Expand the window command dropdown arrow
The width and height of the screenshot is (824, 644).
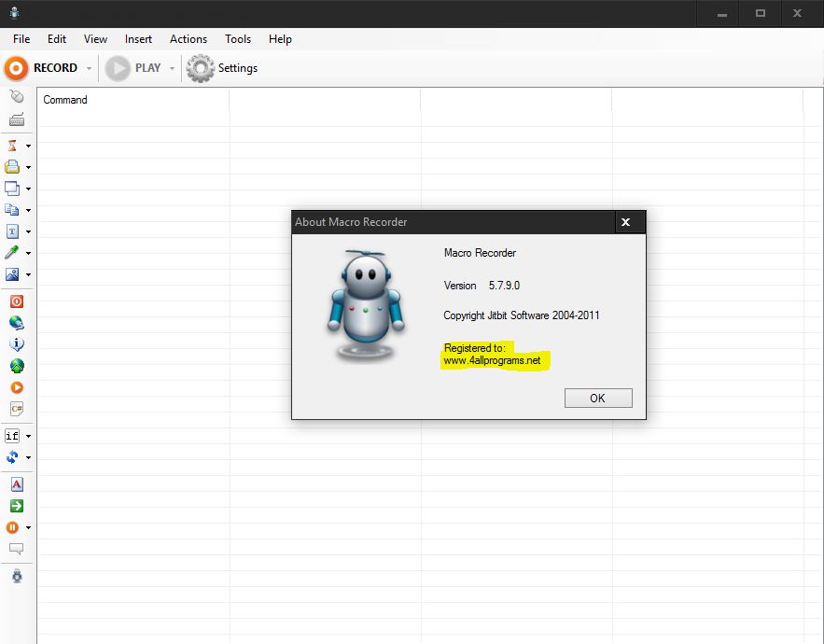pos(28,189)
